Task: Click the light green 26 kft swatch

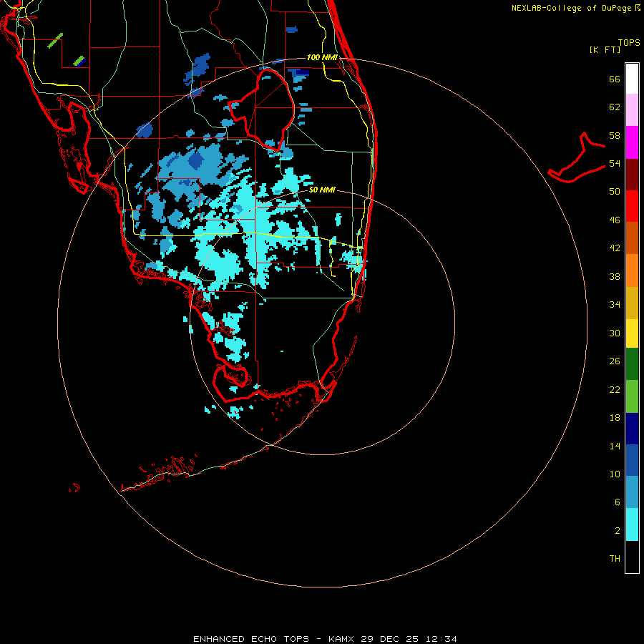Action: (632, 396)
